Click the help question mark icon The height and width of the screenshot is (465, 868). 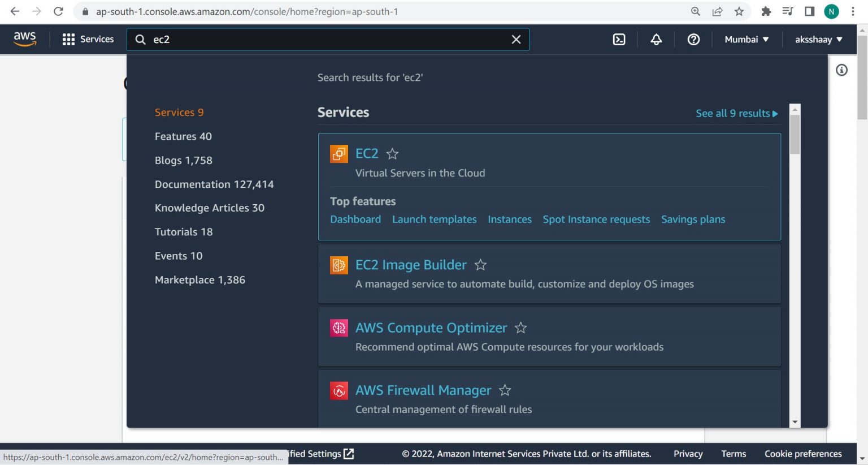[693, 40]
